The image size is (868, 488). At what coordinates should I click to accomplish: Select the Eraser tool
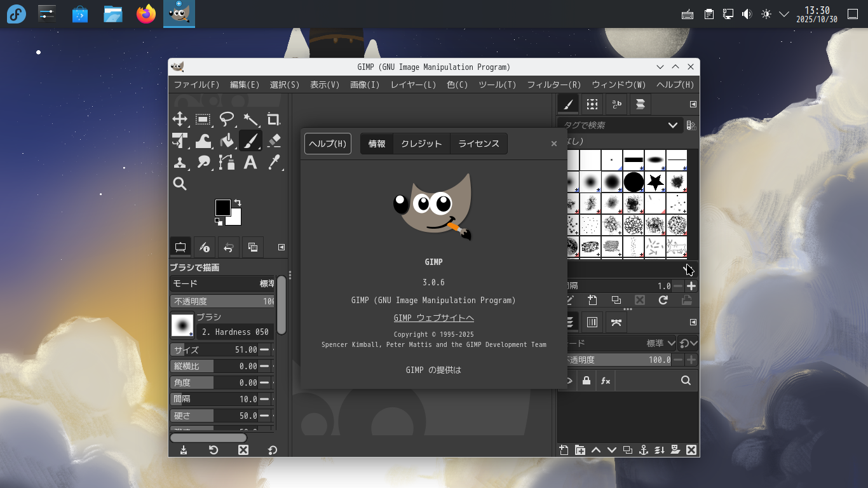(x=274, y=140)
